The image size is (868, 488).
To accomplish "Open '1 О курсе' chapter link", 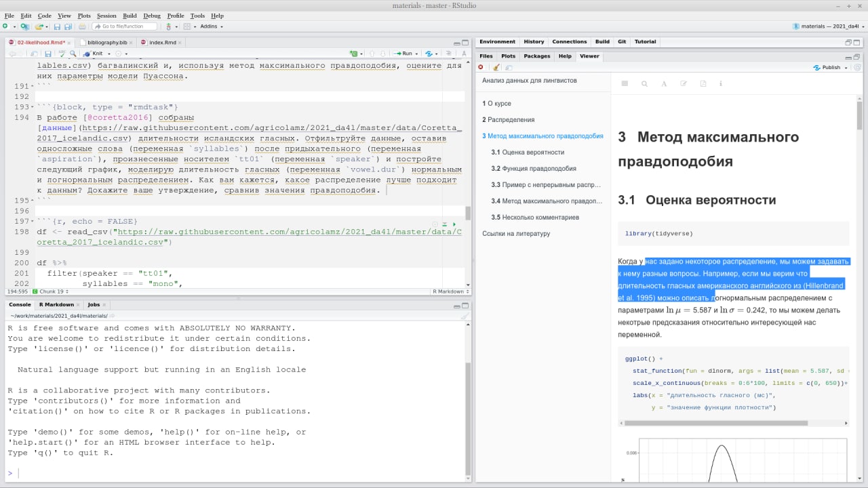I will (x=496, y=104).
